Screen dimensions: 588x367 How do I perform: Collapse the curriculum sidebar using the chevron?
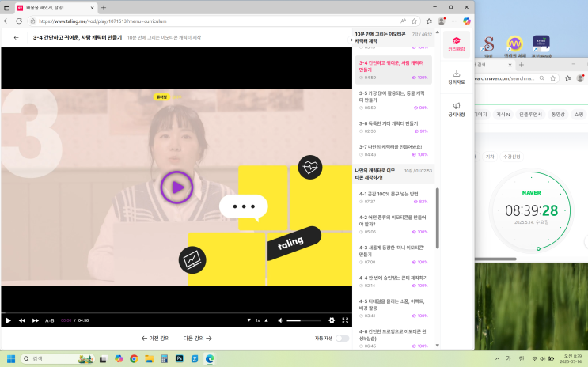tap(351, 40)
